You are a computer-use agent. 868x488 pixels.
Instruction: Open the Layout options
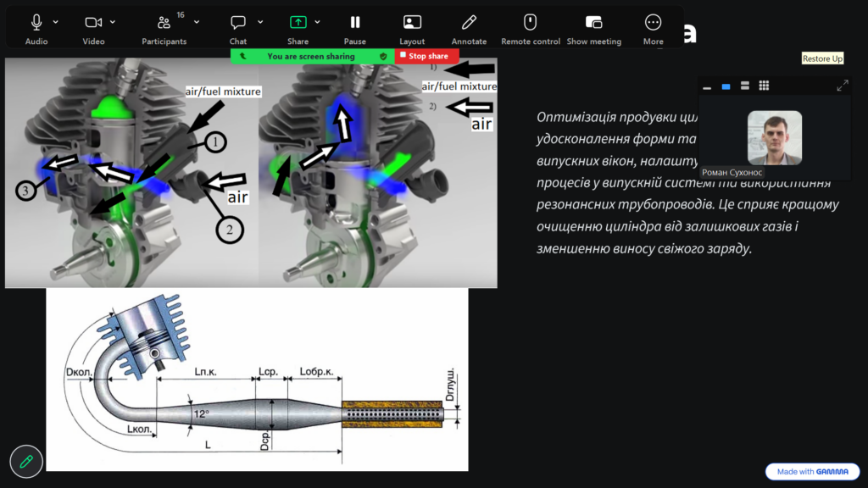[x=412, y=23]
